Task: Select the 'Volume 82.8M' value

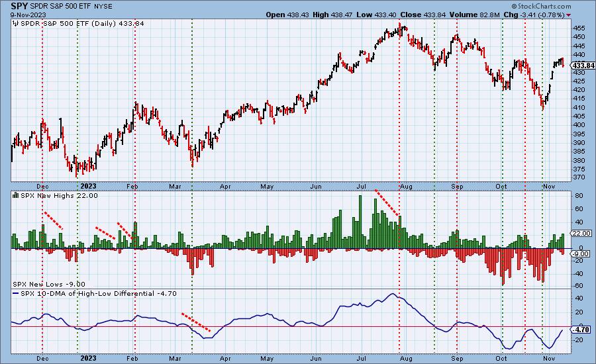Action: pos(474,15)
